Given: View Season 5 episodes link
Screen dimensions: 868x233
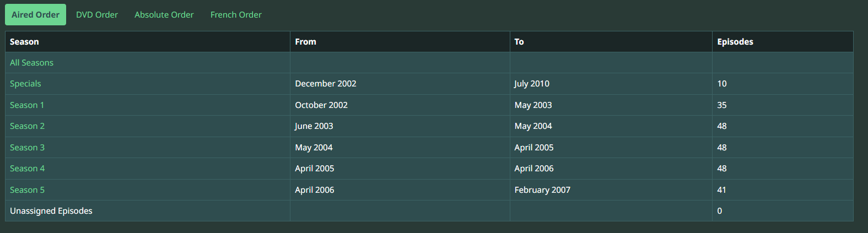Looking at the screenshot, I should [27, 190].
